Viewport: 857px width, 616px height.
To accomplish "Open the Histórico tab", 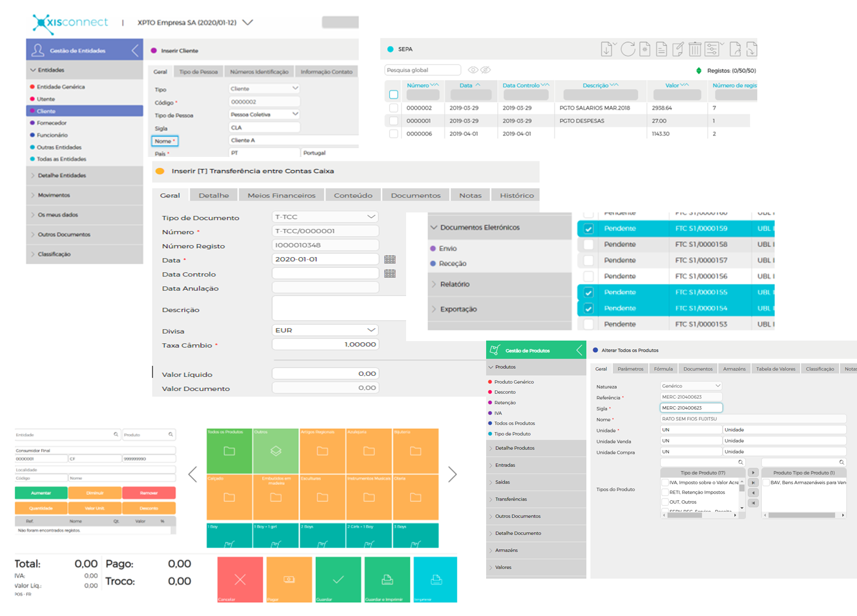I will coord(517,195).
